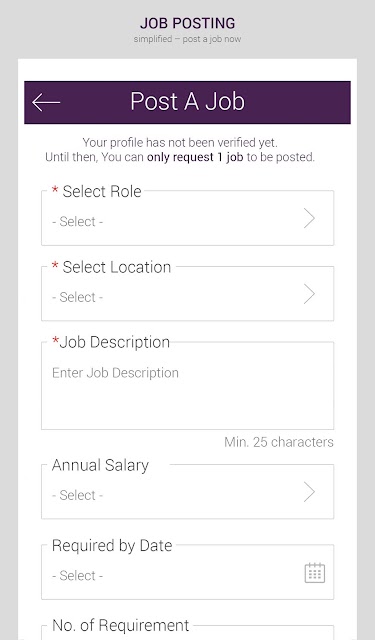
Task: Click the 'only request 1 job' bold text
Action: click(x=195, y=157)
